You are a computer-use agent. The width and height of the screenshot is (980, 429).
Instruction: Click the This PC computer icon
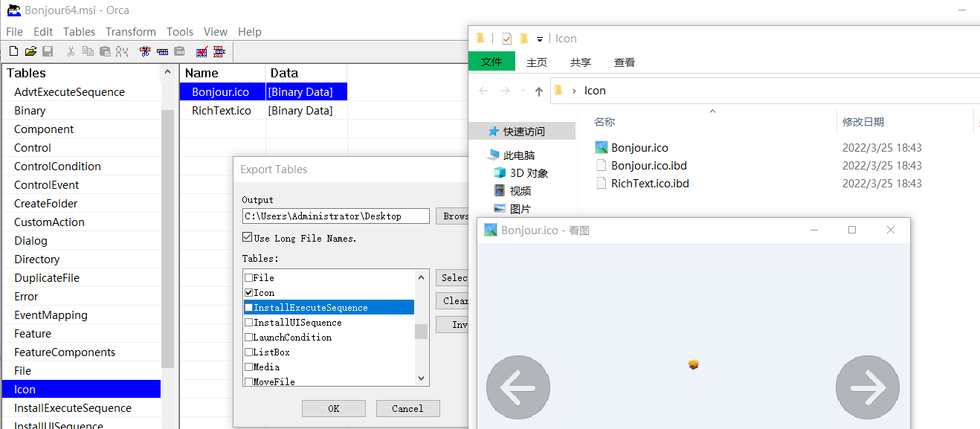[494, 155]
